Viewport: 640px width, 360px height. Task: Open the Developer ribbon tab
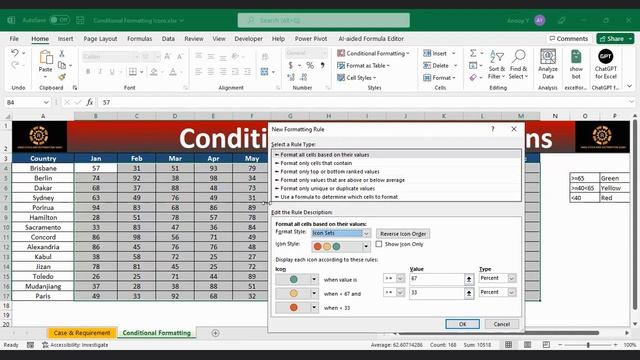pyautogui.click(x=249, y=39)
